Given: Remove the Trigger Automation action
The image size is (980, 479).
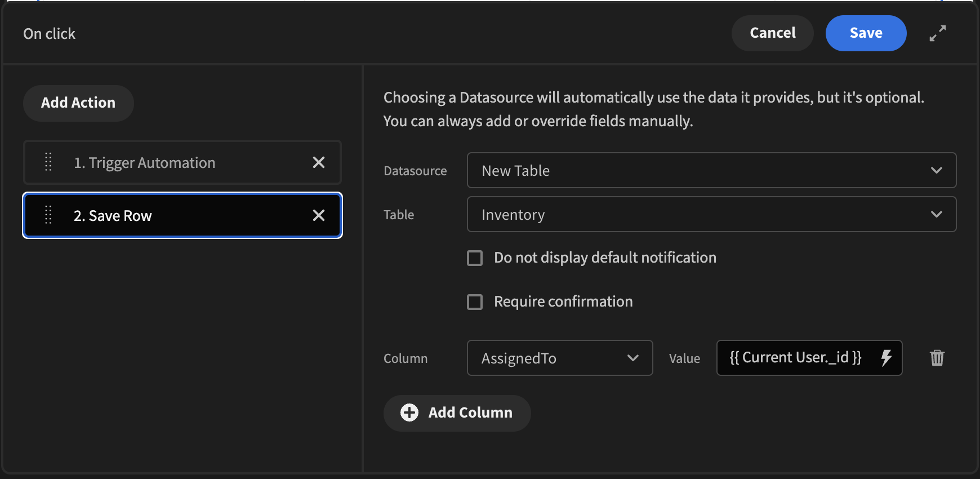Looking at the screenshot, I should (319, 163).
